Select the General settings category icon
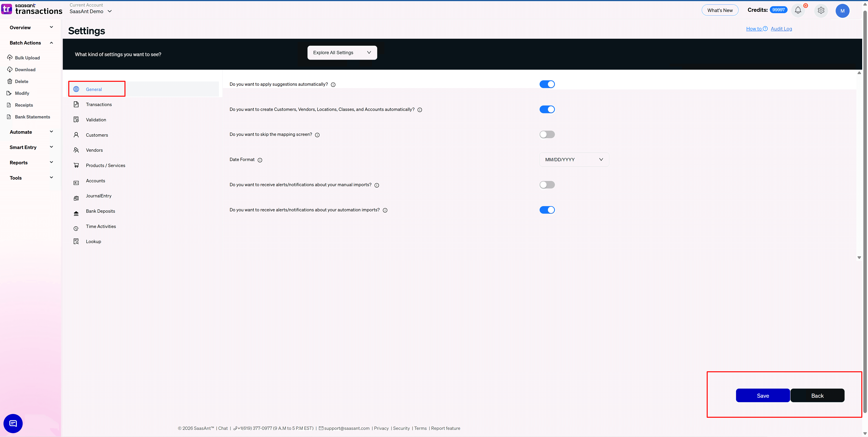The height and width of the screenshot is (437, 868). 76,89
